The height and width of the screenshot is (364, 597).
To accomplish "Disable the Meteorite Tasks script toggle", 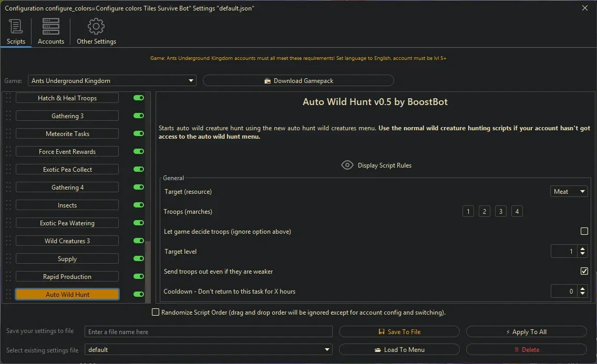I will pos(139,134).
